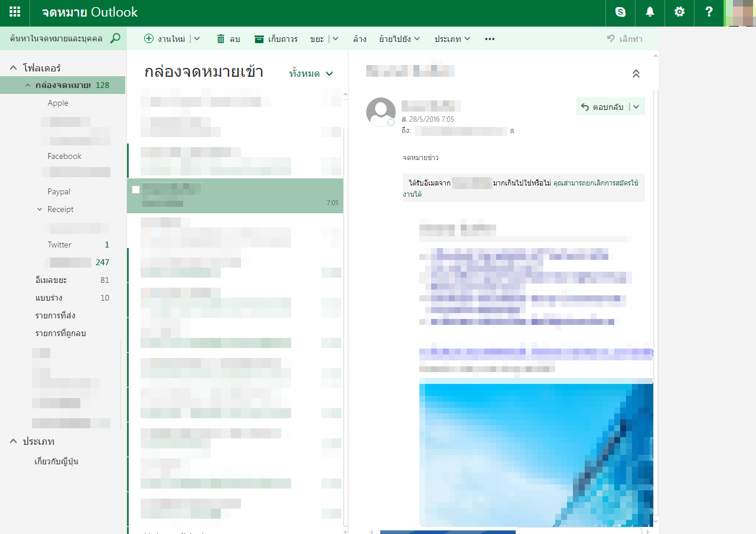Viewport: 756px width, 534px height.
Task: Archive message with เก็บถาวร button
Action: click(x=276, y=39)
